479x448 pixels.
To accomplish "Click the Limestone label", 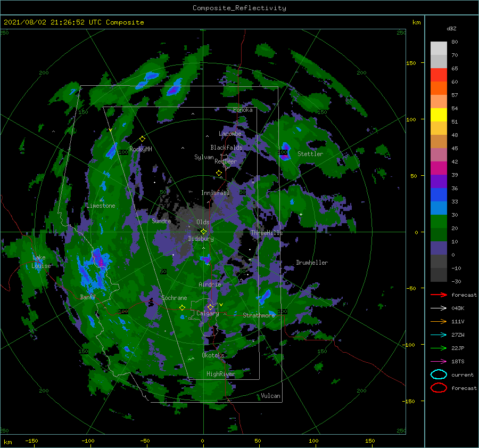I will pos(101,206).
